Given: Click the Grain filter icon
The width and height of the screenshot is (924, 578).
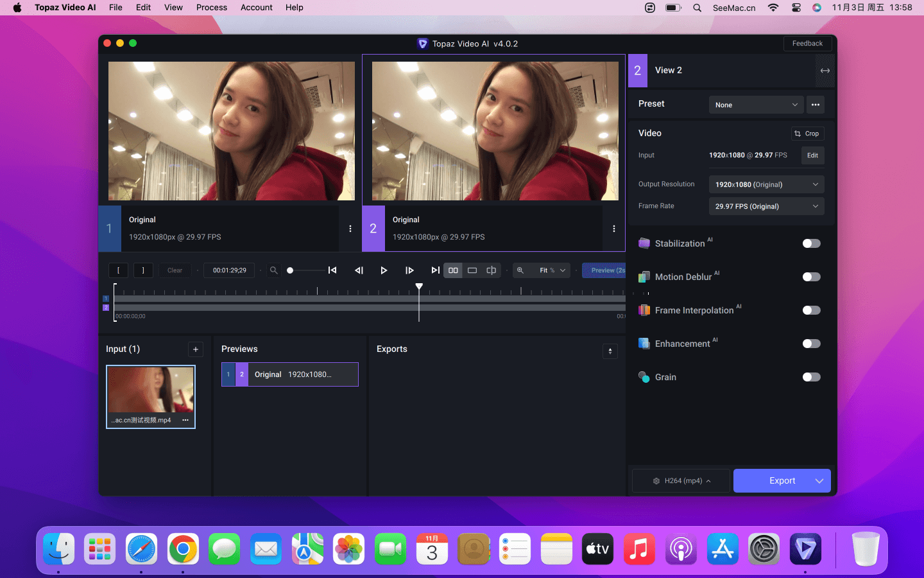Looking at the screenshot, I should click(x=644, y=377).
